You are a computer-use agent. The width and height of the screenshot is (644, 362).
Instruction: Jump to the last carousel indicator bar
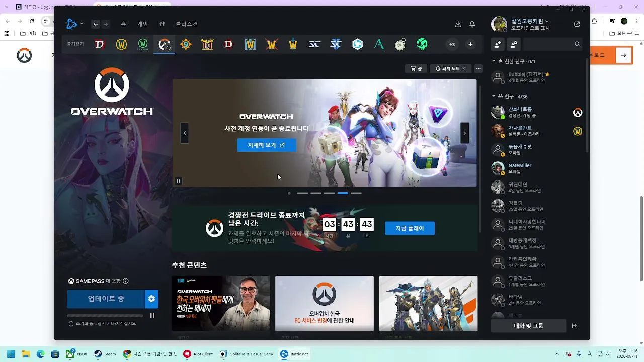[356, 193]
